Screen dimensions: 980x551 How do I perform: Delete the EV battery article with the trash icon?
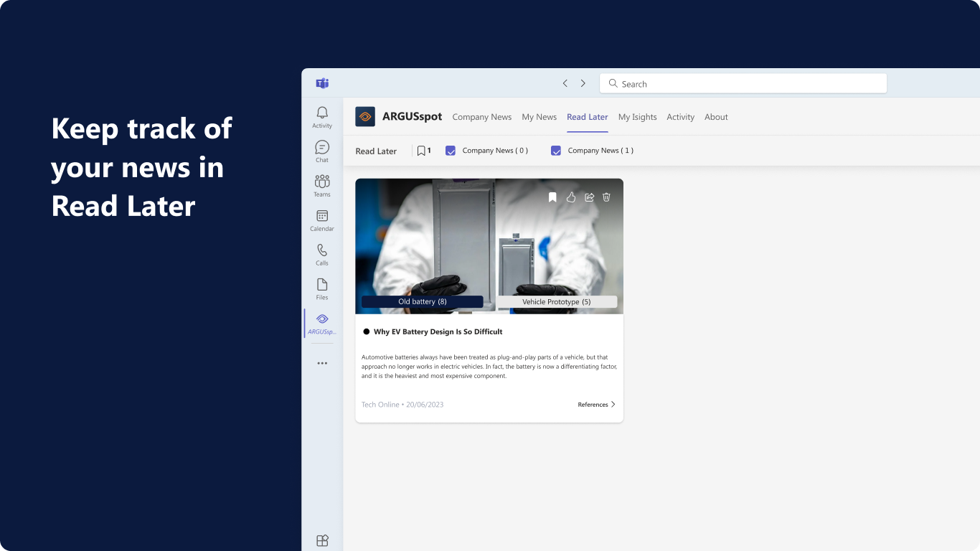point(606,197)
